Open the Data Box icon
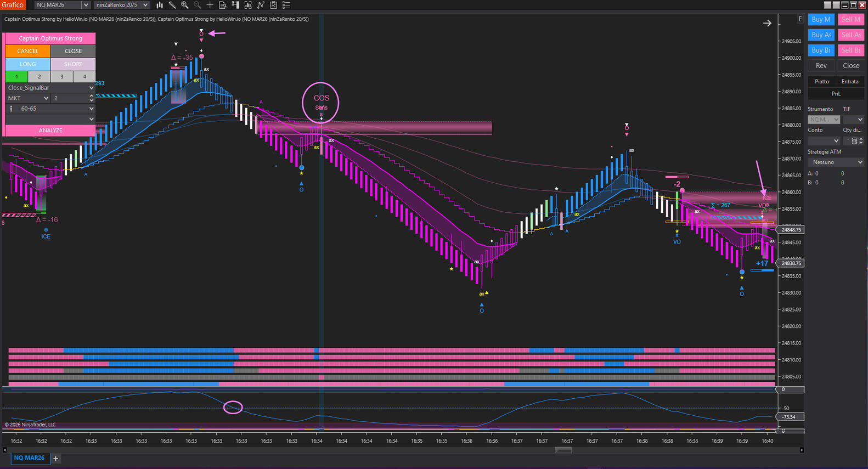The image size is (868, 469). 223,5
